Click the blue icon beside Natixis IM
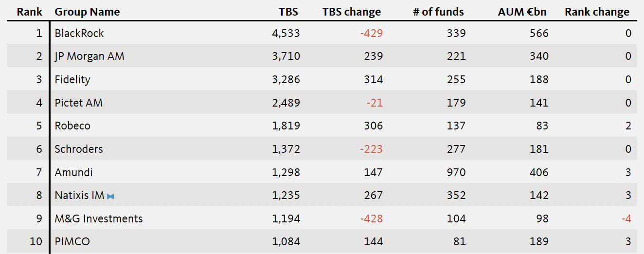Image resolution: width=644 pixels, height=254 pixels. tap(110, 196)
